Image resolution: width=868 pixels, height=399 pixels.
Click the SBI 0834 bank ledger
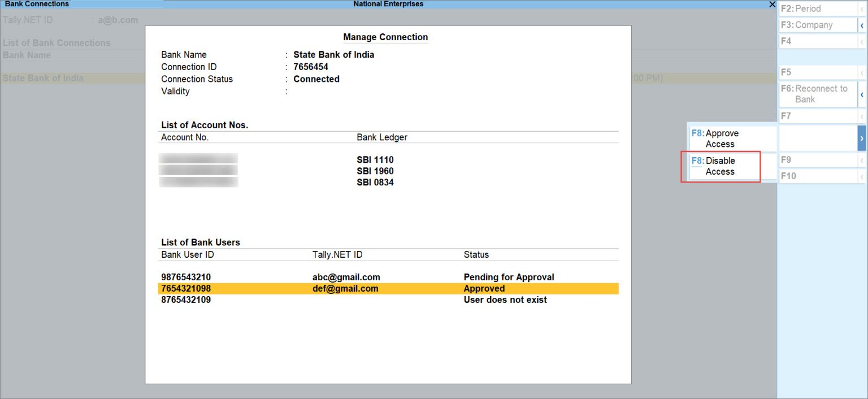coord(375,183)
